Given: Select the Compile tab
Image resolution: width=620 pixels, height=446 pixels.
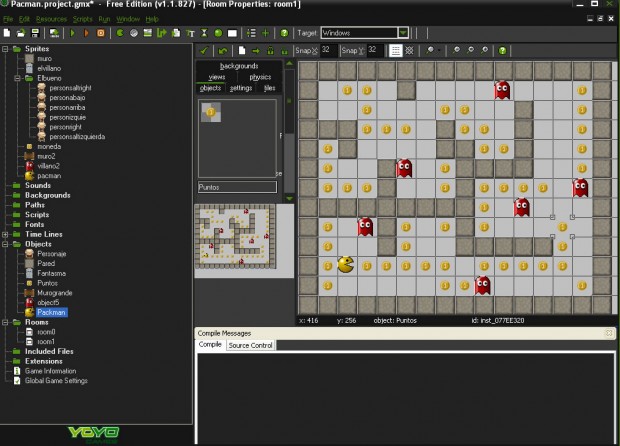Looking at the screenshot, I should click(x=210, y=344).
